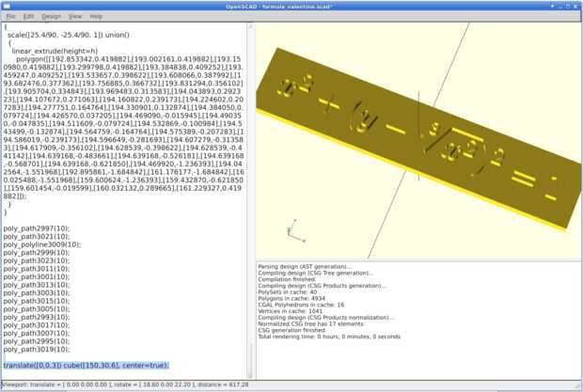Viewport: 583px width, 392px height.
Task: Click the poly_path3001(10); line
Action: click(37, 276)
